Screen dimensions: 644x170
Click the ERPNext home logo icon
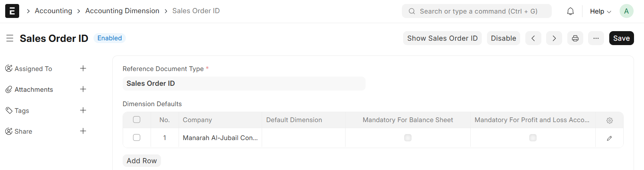(12, 11)
